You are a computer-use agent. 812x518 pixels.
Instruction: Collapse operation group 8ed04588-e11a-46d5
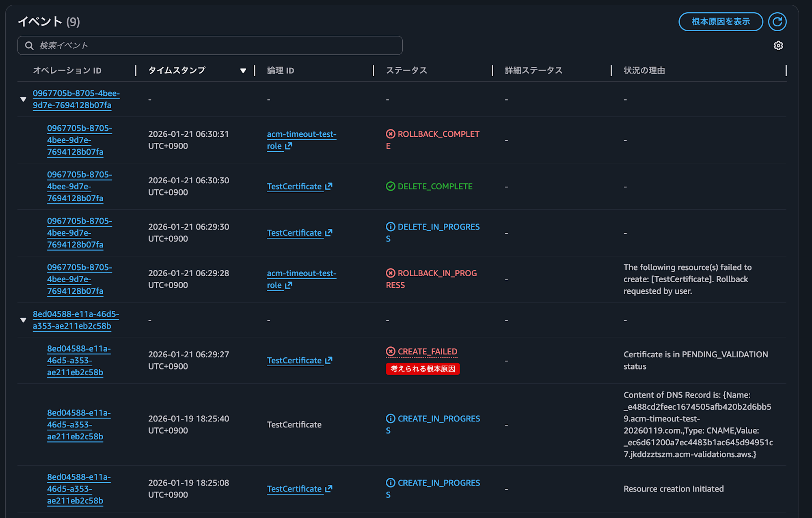tap(23, 320)
